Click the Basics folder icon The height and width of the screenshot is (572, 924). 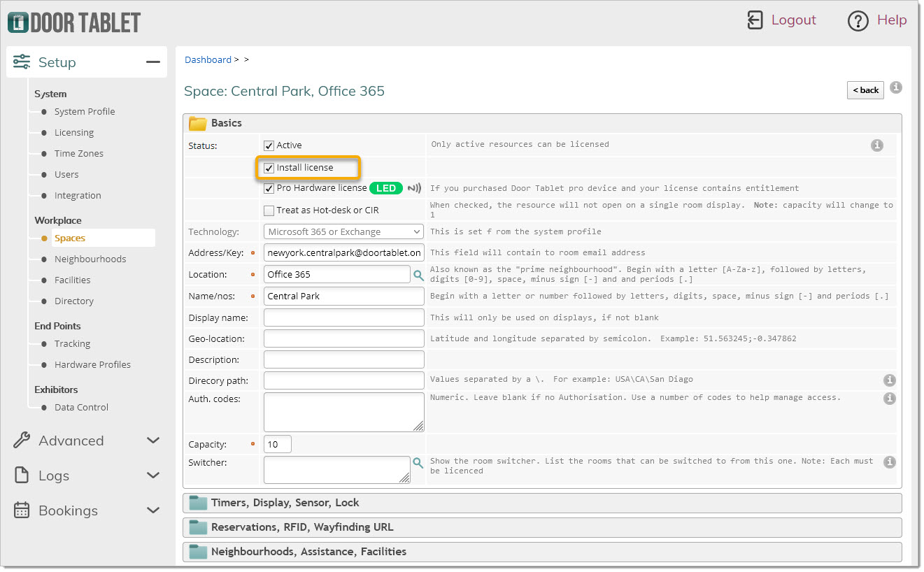click(x=198, y=124)
